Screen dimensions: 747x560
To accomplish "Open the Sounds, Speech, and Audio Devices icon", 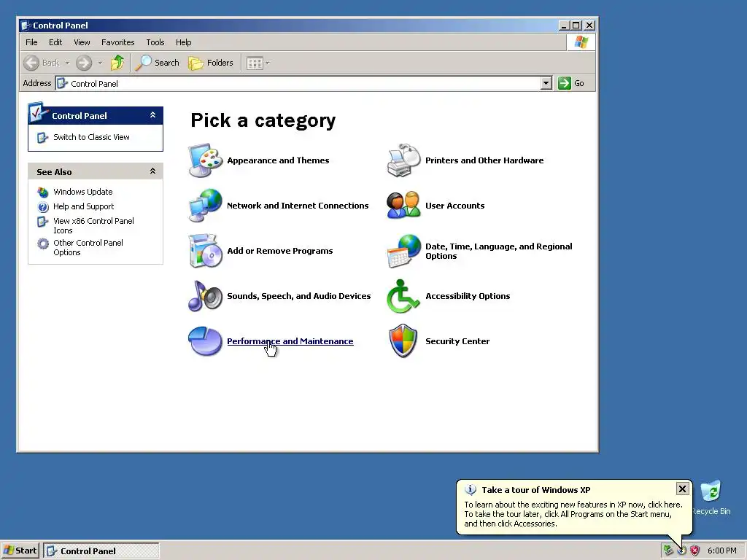I will [x=205, y=296].
